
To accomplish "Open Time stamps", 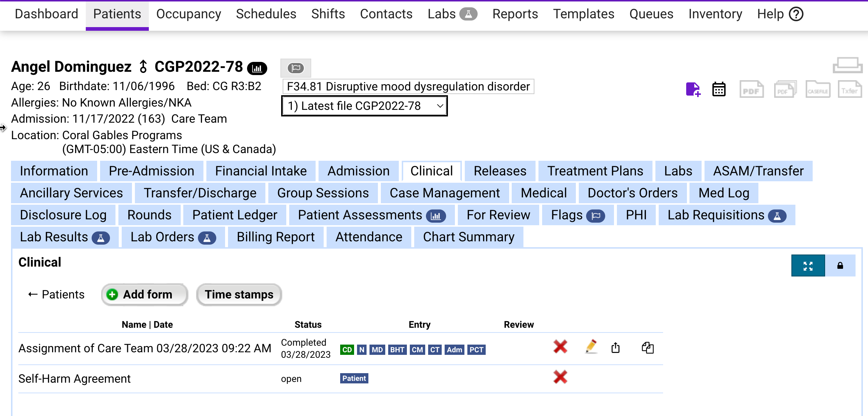I will click(x=239, y=294).
